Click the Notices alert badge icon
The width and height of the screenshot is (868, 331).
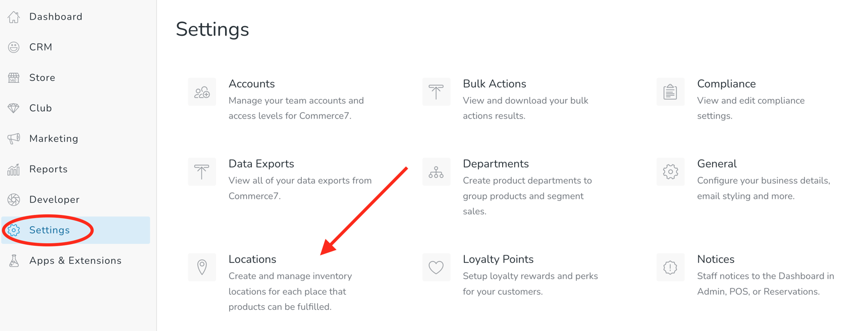(x=670, y=267)
